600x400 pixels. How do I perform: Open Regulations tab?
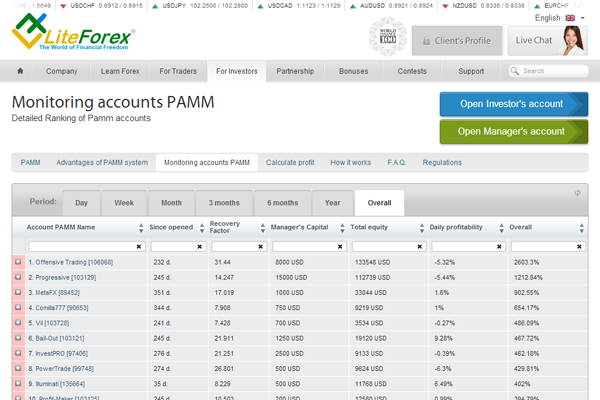click(x=442, y=162)
